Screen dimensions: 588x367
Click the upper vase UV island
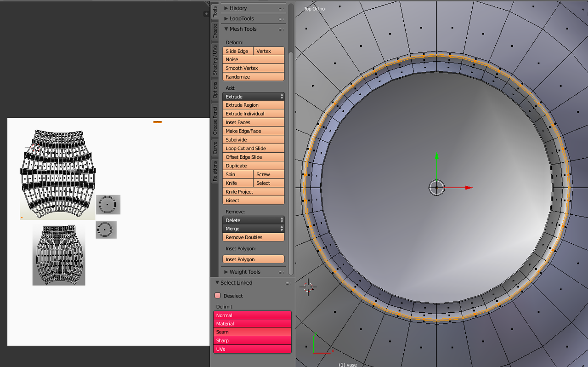tap(58, 174)
